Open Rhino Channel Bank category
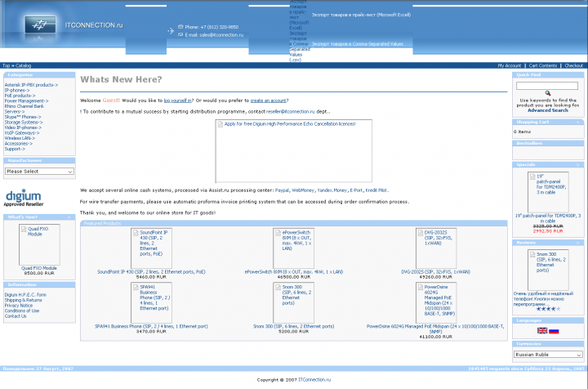 click(24, 106)
